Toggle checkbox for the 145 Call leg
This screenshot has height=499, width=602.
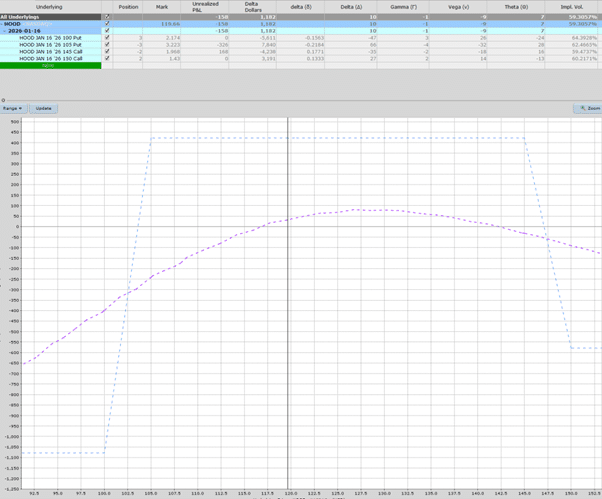107,51
